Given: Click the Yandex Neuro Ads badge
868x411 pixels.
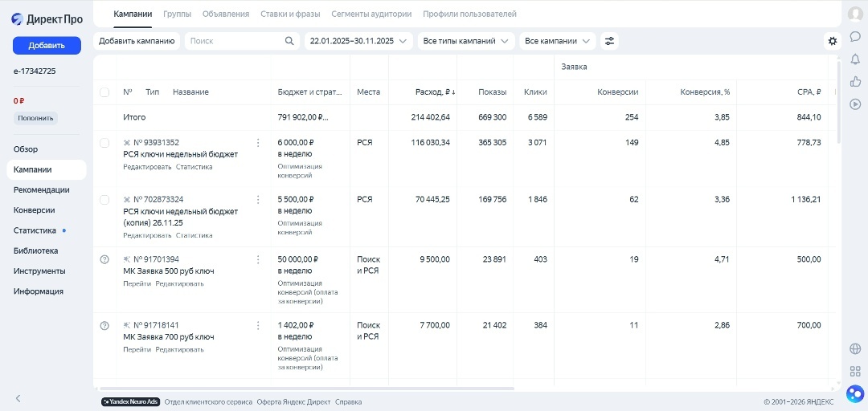Looking at the screenshot, I should [131, 402].
